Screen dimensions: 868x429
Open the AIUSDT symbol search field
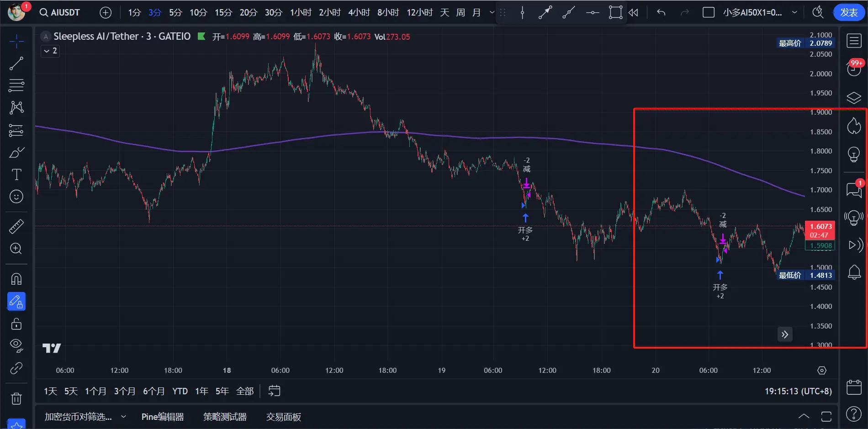click(60, 12)
